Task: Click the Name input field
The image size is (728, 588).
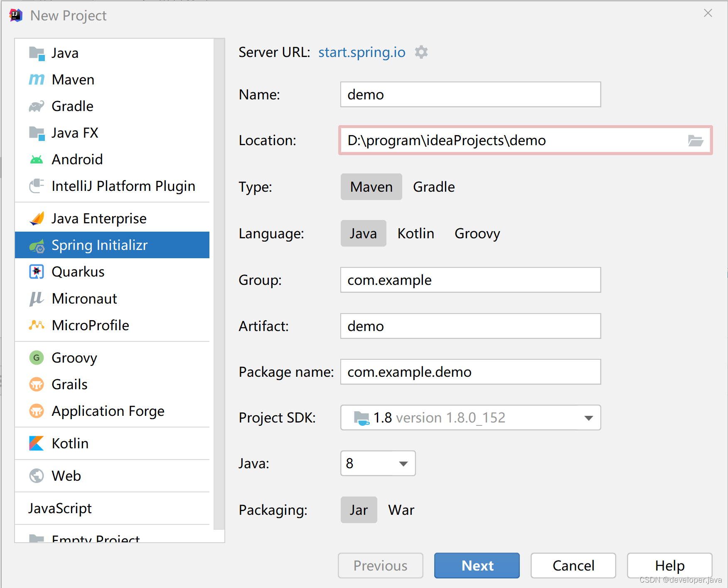Action: pyautogui.click(x=471, y=94)
